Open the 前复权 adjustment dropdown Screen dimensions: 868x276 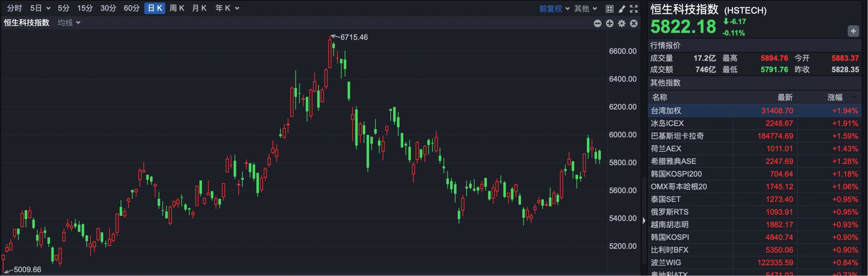click(554, 9)
